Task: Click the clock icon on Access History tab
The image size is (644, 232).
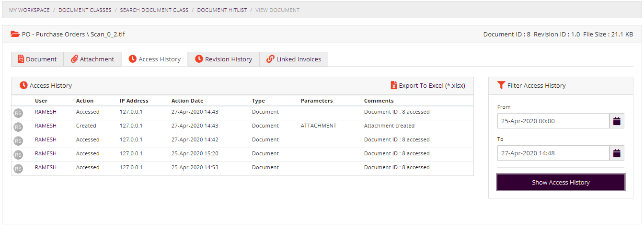Action: click(x=133, y=59)
